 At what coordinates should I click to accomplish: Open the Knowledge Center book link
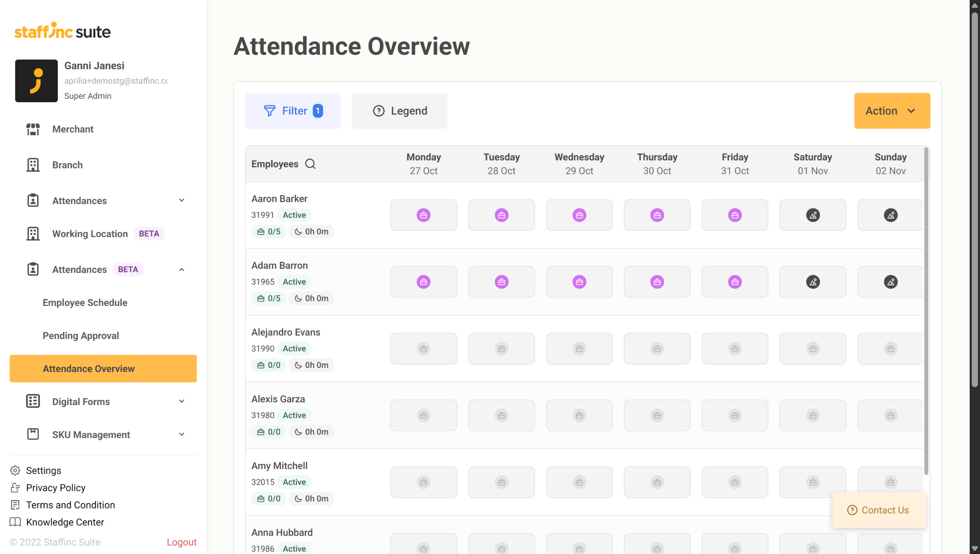point(15,522)
